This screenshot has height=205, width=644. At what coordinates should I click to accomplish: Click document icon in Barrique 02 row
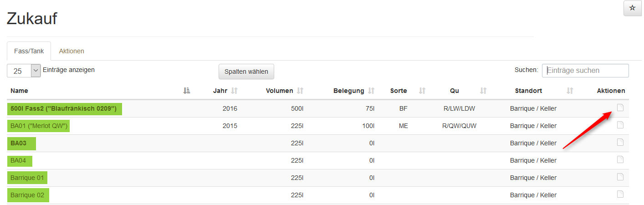click(620, 194)
